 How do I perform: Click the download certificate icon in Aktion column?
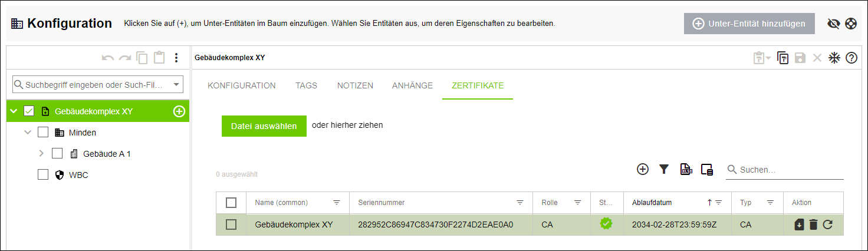[799, 224]
